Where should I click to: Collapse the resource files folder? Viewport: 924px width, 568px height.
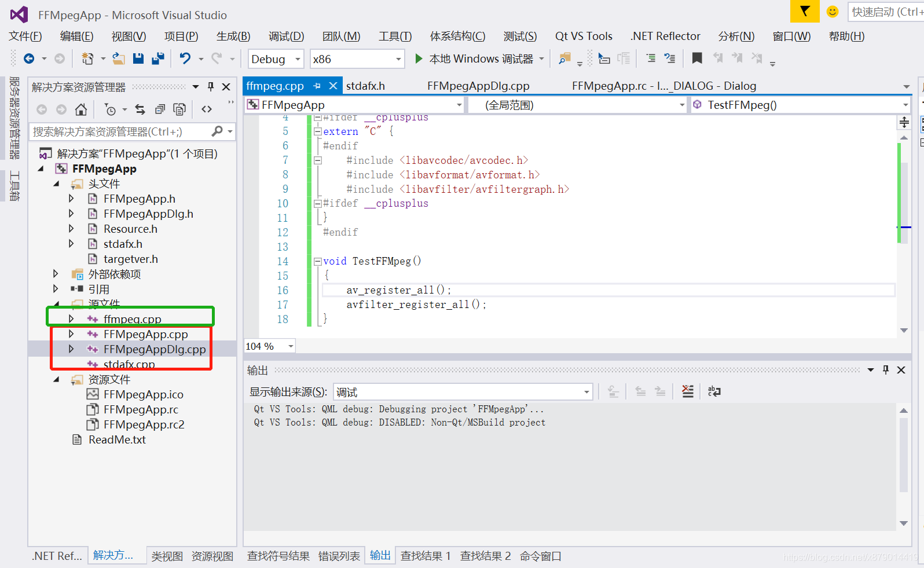(x=56, y=380)
